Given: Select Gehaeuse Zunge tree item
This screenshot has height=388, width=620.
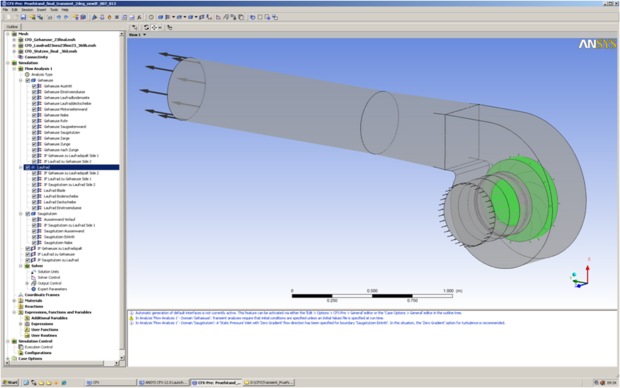Looking at the screenshot, I should (57, 144).
